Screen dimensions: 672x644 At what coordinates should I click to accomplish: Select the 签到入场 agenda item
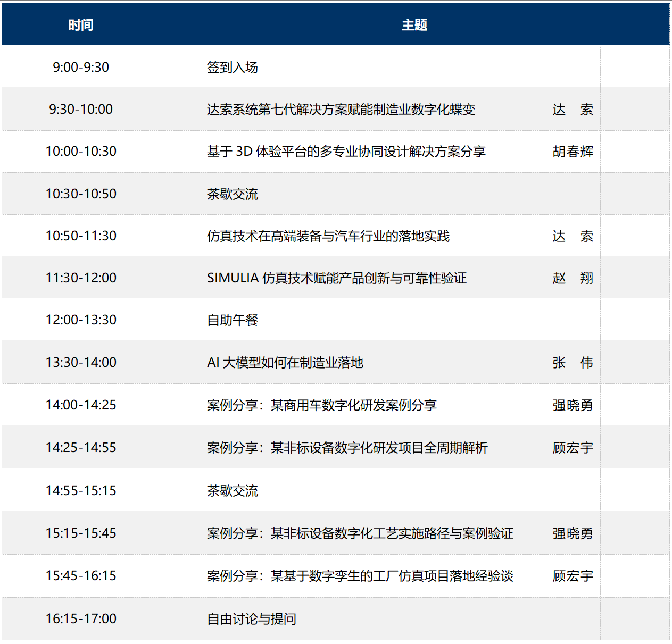(x=232, y=68)
